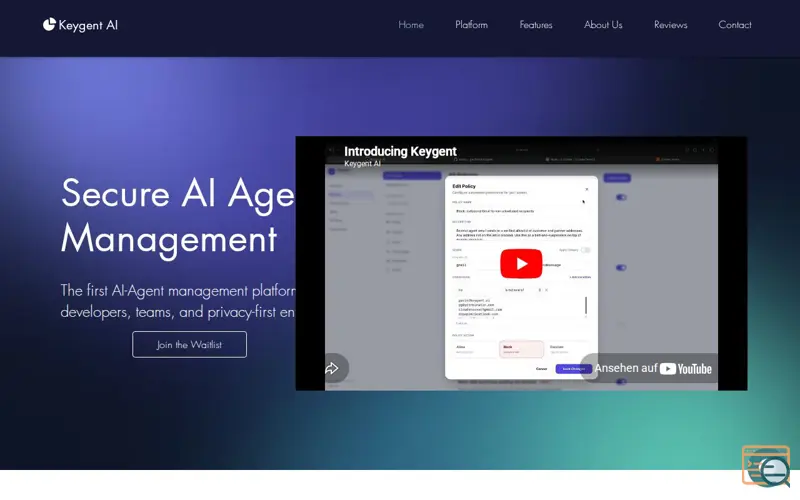Open the Reviews section

pyautogui.click(x=670, y=24)
